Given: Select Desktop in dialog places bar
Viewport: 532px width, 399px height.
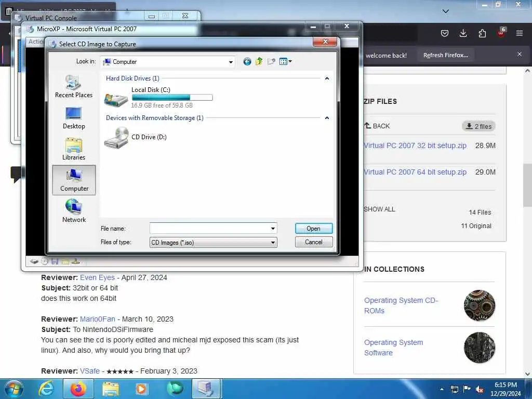Looking at the screenshot, I should tap(74, 118).
